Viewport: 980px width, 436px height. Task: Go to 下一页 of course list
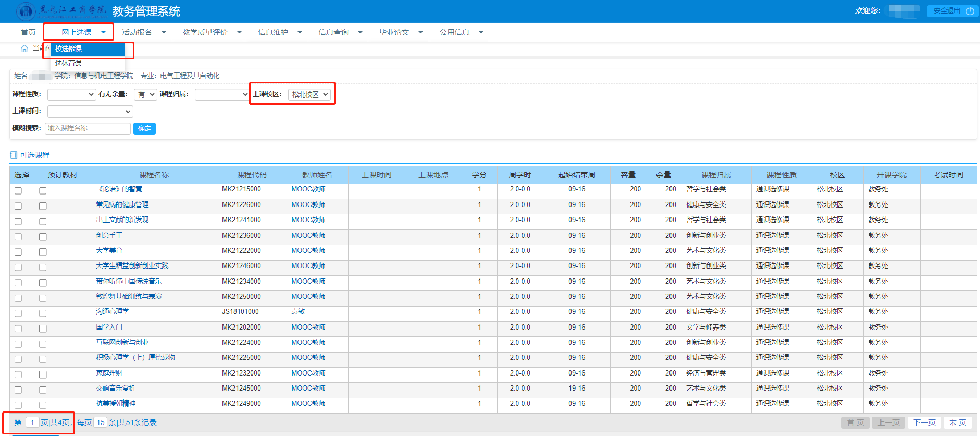(924, 422)
